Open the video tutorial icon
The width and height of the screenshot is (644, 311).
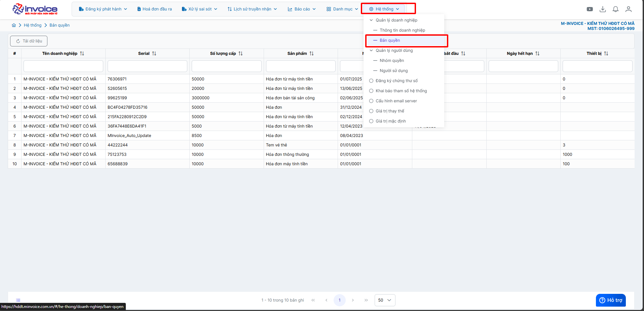(590, 9)
